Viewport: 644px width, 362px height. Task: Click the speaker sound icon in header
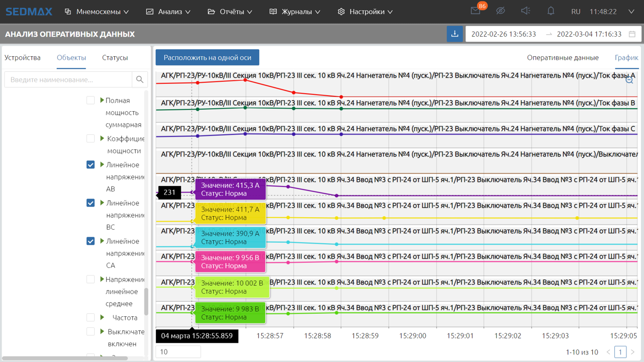coord(526,11)
